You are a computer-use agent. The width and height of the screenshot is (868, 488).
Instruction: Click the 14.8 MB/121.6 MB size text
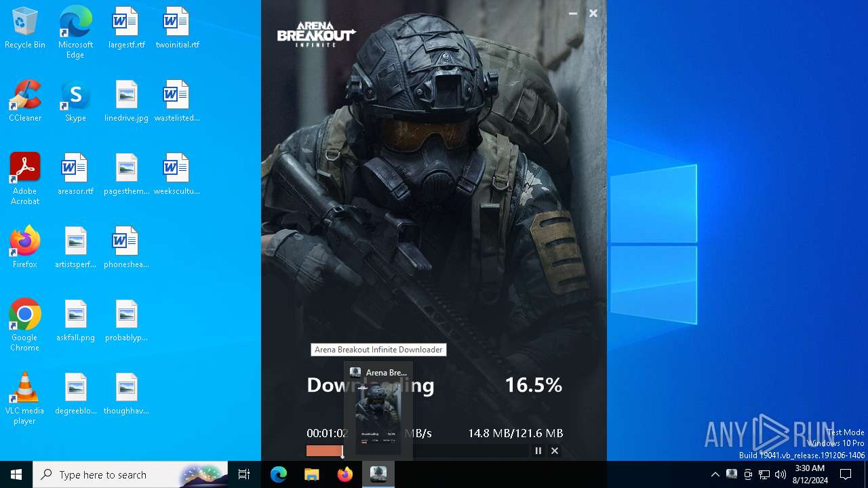point(515,433)
